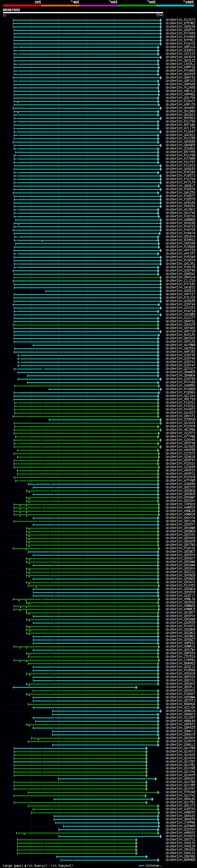Screen dimensions: 197x868
Task: Click the green ~80% identity legend segment
Action: tap(137, 6)
